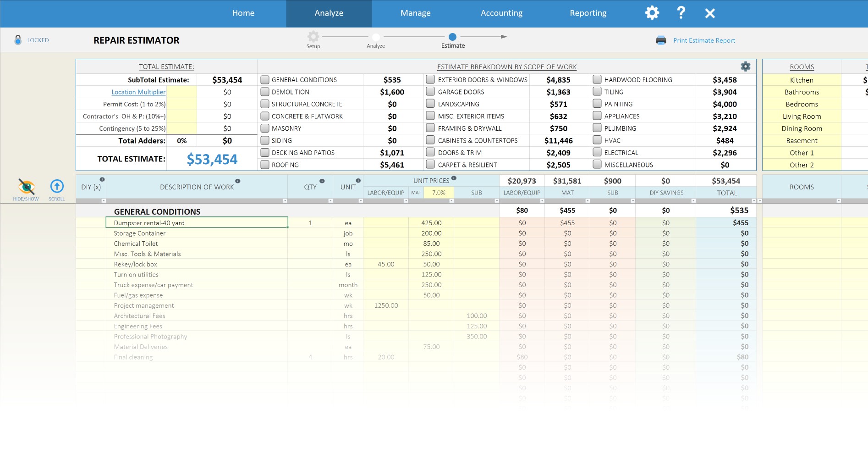The width and height of the screenshot is (868, 460).
Task: Open filter dropdown under QTY column
Action: click(330, 201)
